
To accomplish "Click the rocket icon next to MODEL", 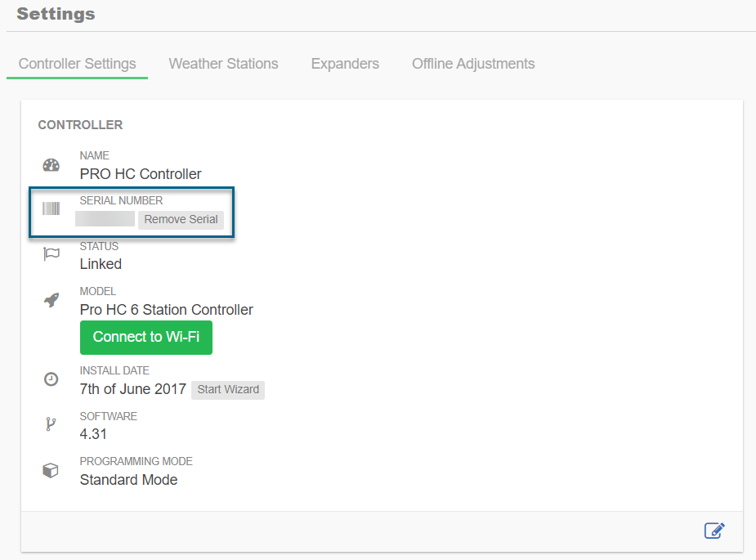I will (x=51, y=299).
